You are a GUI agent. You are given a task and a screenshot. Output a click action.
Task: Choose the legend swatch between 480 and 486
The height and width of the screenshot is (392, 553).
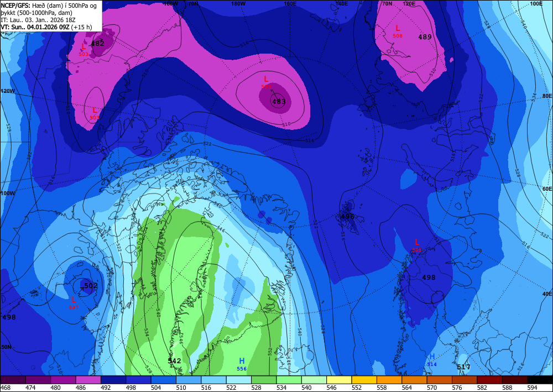[x=63, y=380]
